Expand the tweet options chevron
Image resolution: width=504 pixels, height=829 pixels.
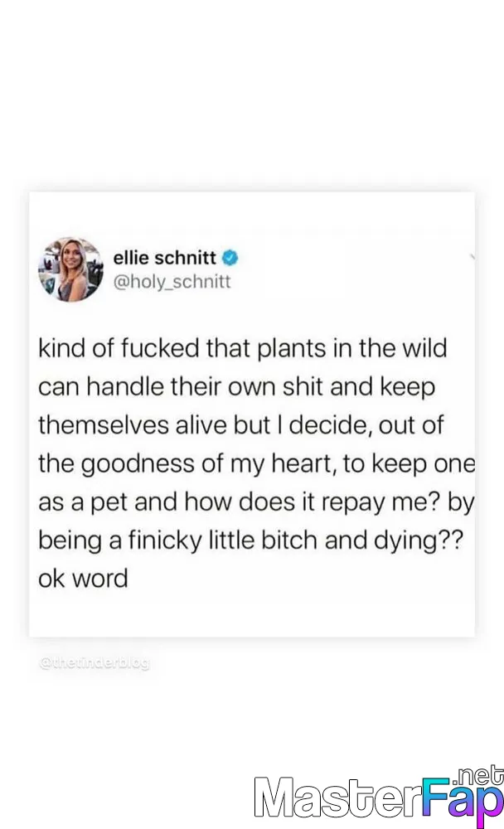pos(471,258)
